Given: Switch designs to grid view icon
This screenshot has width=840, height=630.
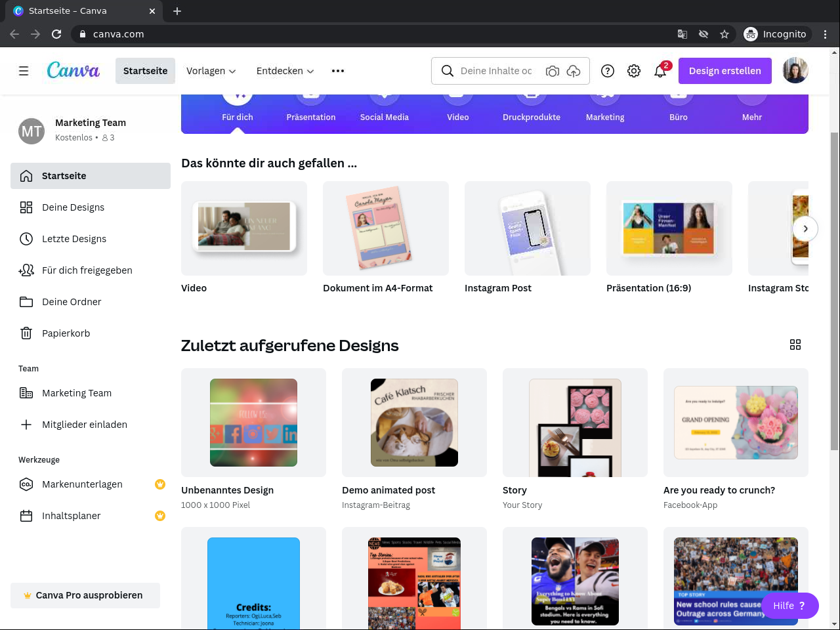Looking at the screenshot, I should point(795,345).
